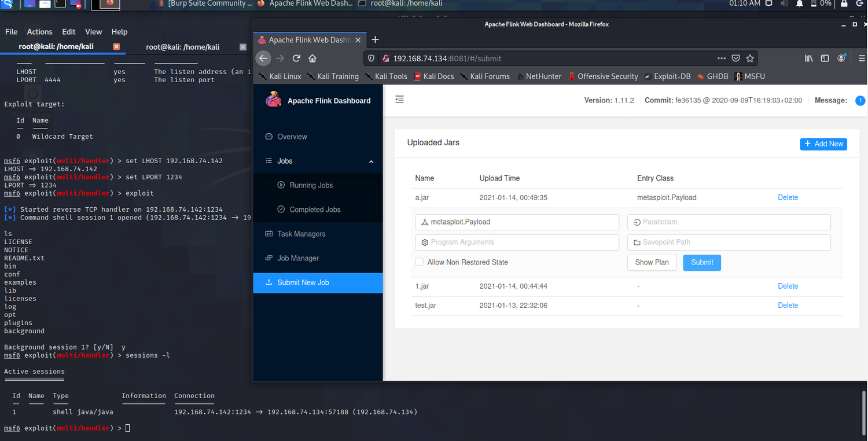Reload the Flink dashboard page
Viewport: 868px width, 441px height.
tap(296, 58)
